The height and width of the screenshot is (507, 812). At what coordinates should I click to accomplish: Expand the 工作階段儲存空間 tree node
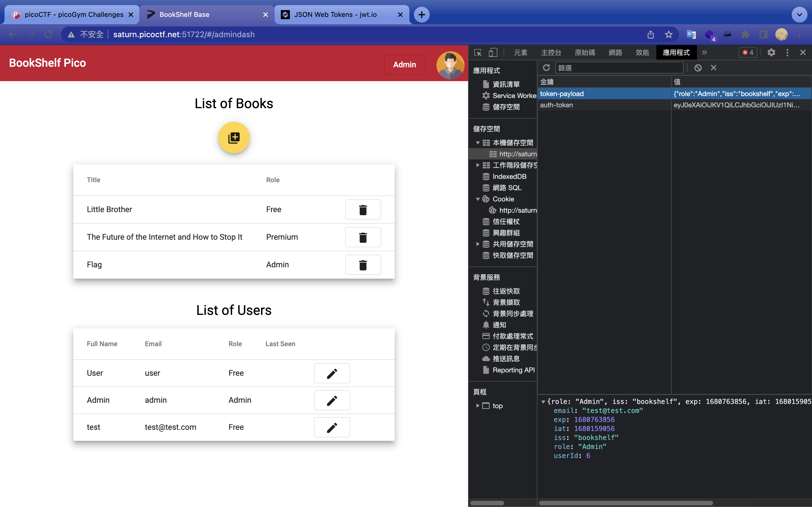[x=478, y=165]
